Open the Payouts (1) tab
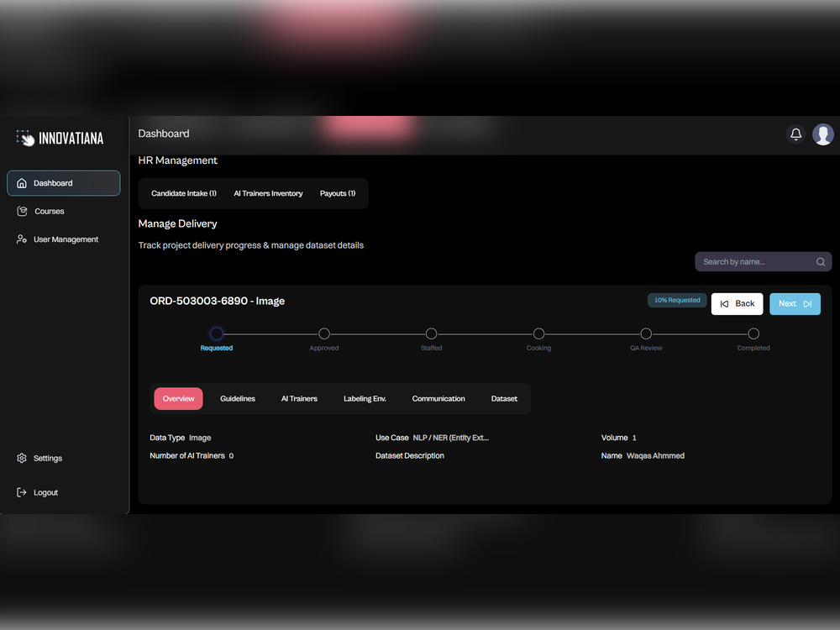Screen dimensions: 840x630 338,193
